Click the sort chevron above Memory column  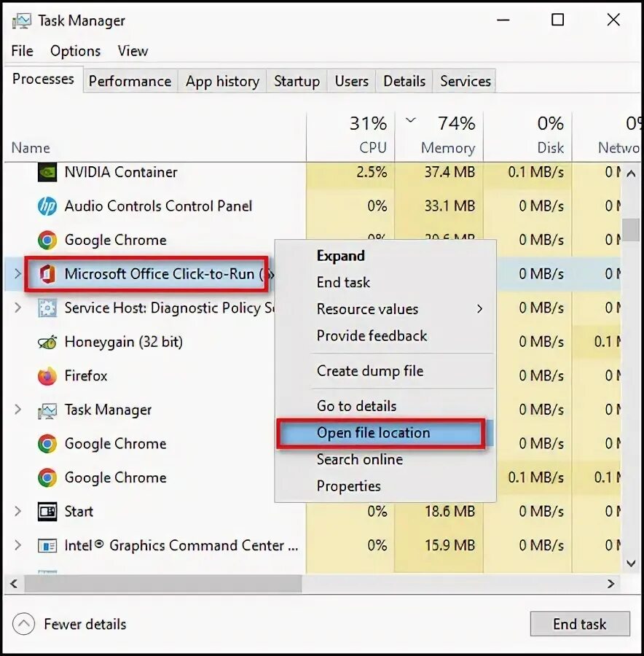(x=411, y=120)
